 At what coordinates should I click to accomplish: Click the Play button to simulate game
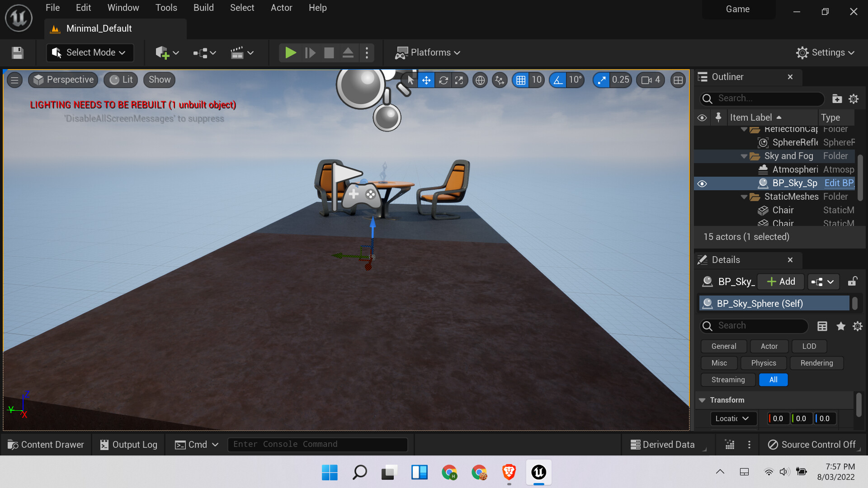[x=290, y=52]
